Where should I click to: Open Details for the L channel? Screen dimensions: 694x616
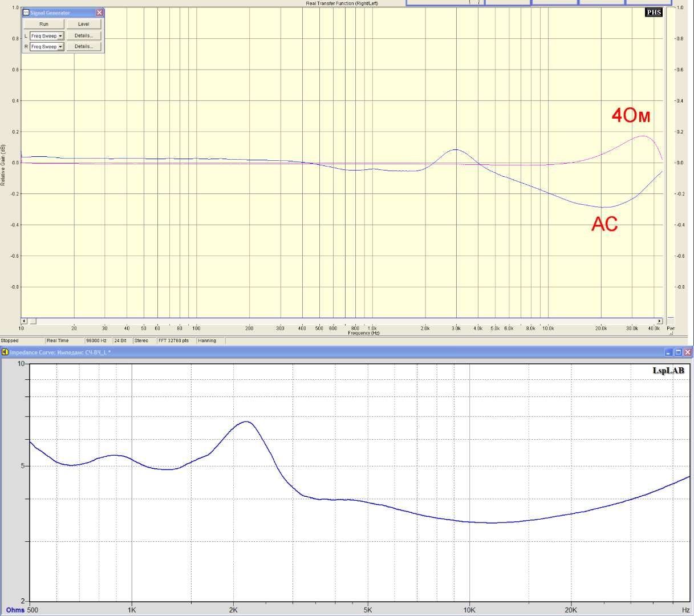(x=84, y=36)
